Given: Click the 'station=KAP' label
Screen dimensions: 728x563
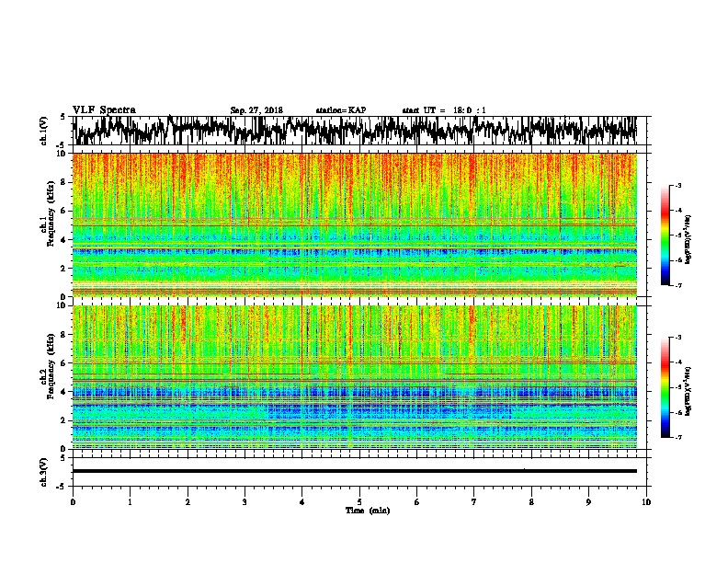Looking at the screenshot, I should pos(341,110).
